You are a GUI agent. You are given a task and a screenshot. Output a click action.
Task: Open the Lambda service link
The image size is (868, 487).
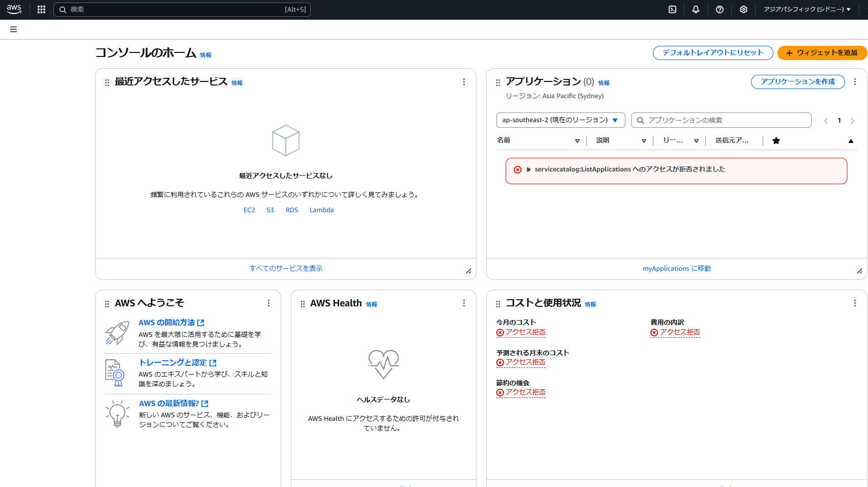322,210
